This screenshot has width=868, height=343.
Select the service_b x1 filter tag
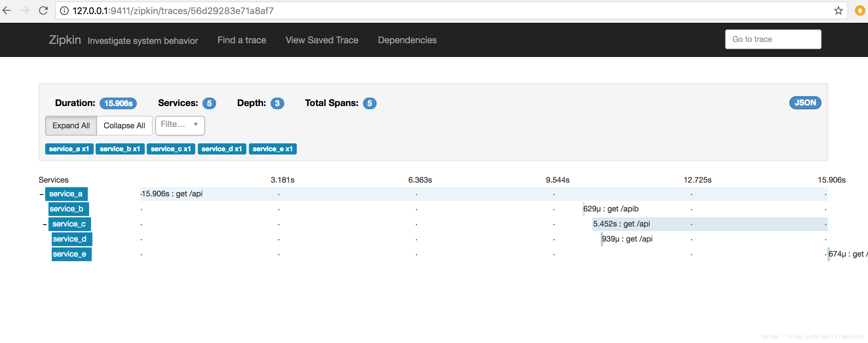tap(120, 149)
